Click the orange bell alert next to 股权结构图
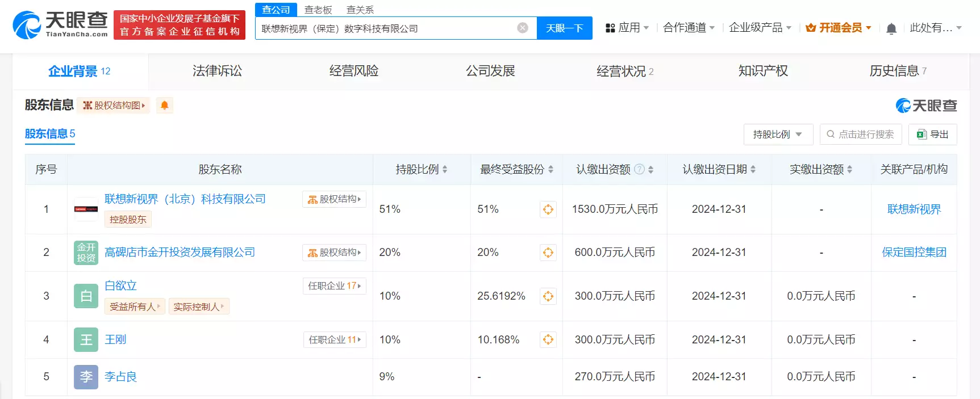The width and height of the screenshot is (980, 399). tap(164, 105)
